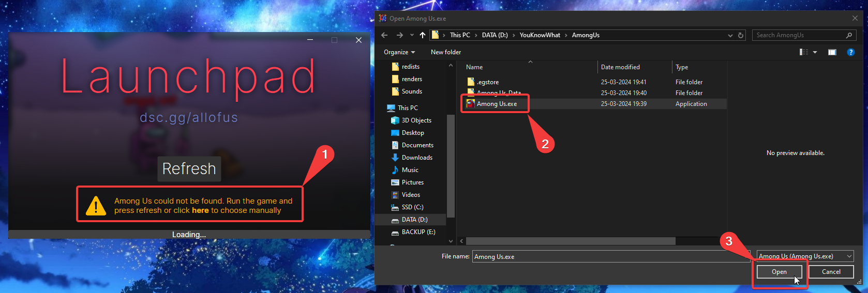Open the view options dropdown arrow
Image resolution: width=868 pixels, height=293 pixels.
pyautogui.click(x=815, y=52)
